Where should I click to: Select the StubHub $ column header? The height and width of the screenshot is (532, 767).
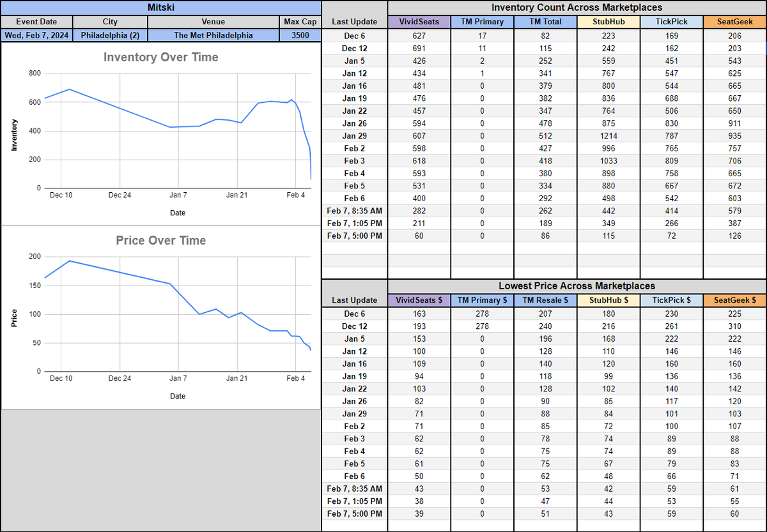tap(608, 300)
